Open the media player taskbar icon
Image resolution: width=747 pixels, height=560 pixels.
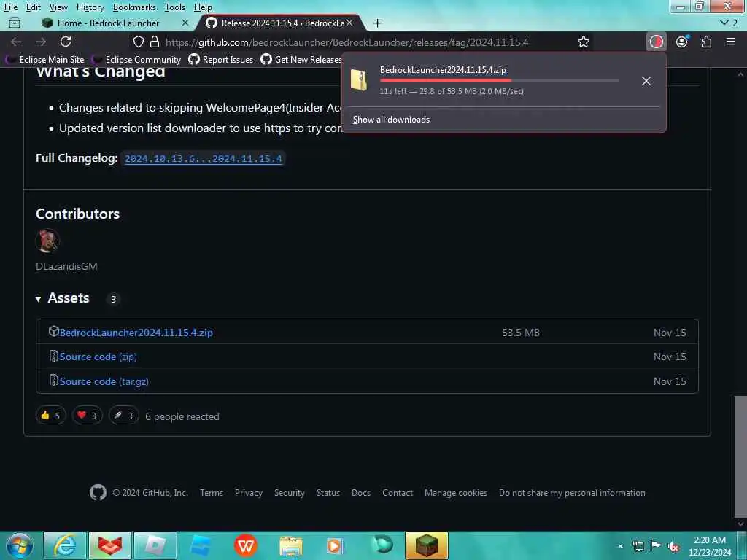[335, 546]
